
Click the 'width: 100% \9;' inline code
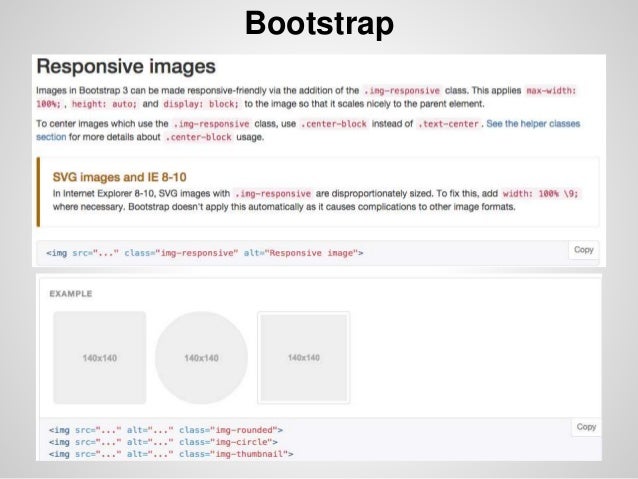point(540,194)
